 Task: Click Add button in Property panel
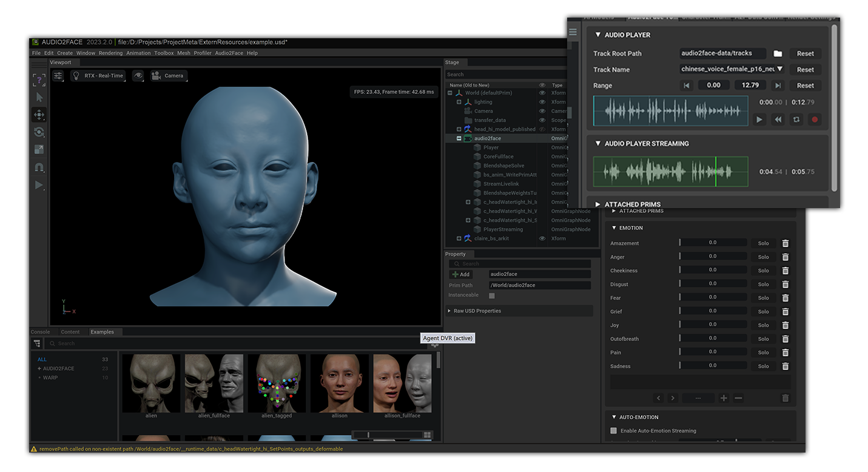[461, 274]
